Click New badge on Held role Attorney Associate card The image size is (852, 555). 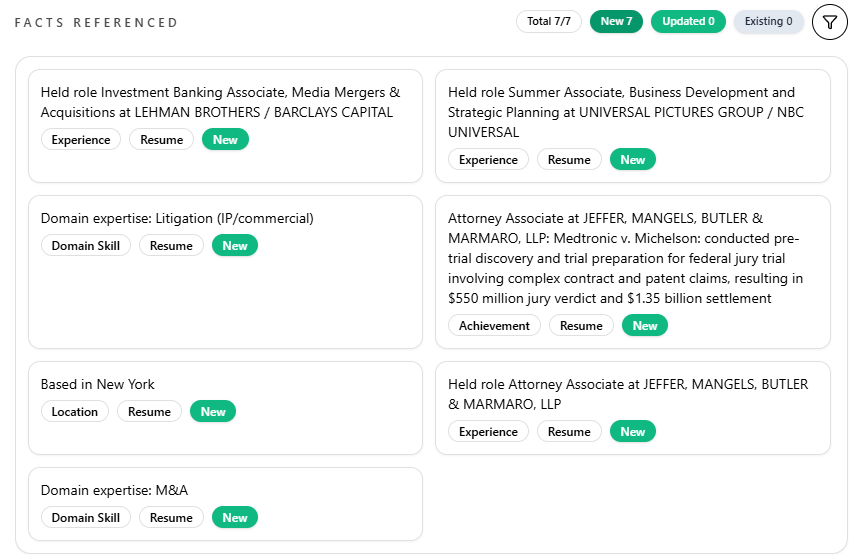click(x=632, y=432)
